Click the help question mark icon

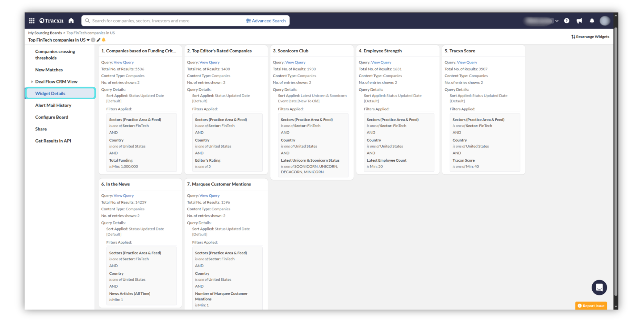click(567, 21)
